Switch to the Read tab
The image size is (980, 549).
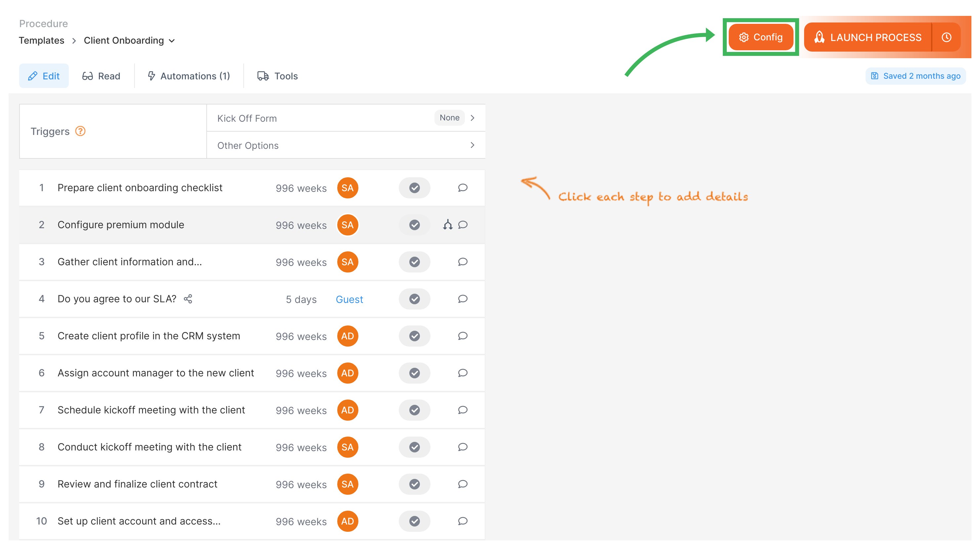coord(101,76)
